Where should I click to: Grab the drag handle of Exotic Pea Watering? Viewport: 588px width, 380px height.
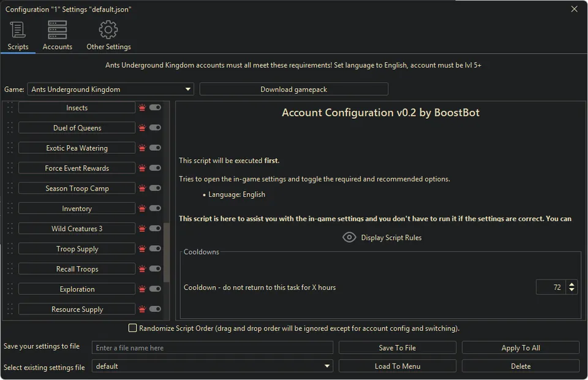coord(10,148)
